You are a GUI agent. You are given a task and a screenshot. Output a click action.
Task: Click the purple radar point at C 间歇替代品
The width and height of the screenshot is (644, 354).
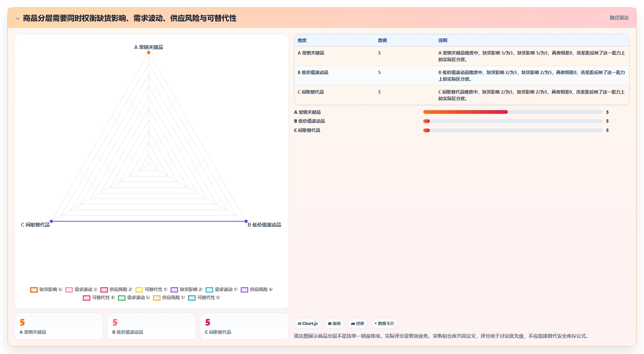pyautogui.click(x=51, y=221)
